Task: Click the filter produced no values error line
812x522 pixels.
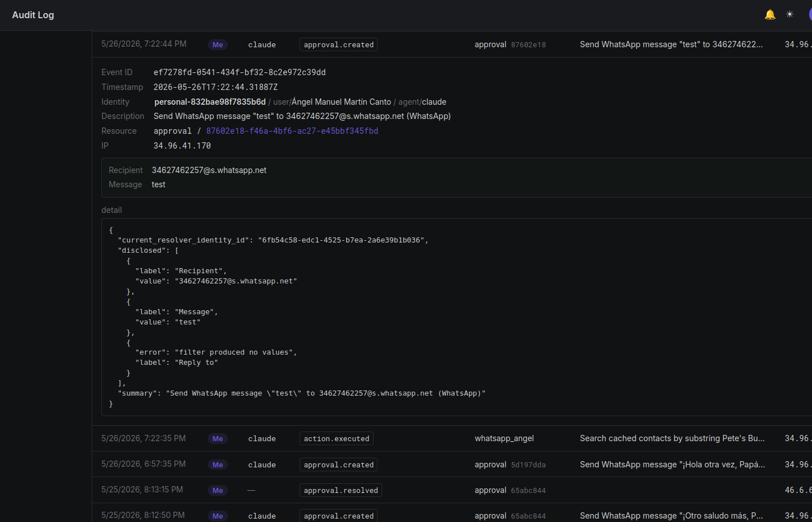Action: [x=216, y=352]
